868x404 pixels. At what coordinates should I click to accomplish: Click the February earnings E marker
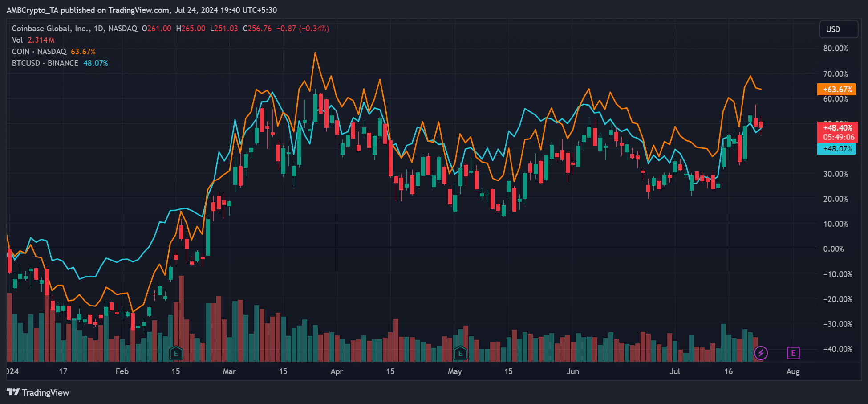pos(176,354)
